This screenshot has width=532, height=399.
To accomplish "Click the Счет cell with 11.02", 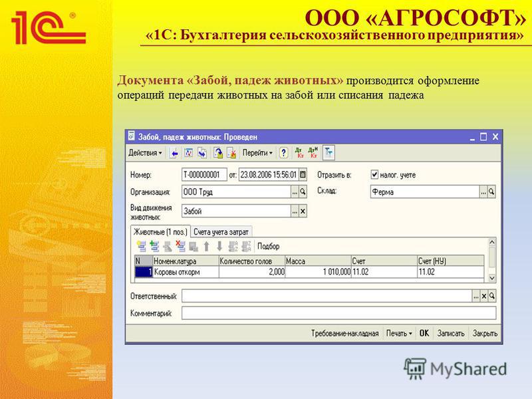I will (384, 272).
